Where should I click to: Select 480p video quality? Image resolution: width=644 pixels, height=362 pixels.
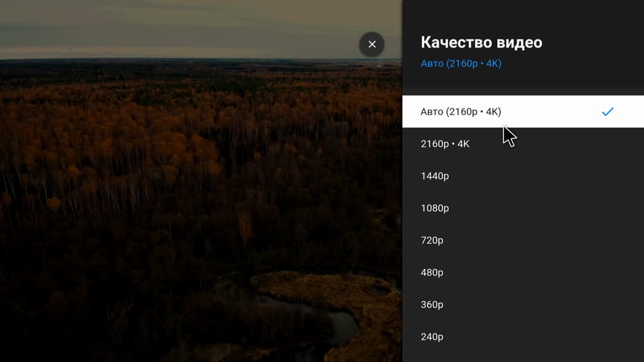(432, 273)
